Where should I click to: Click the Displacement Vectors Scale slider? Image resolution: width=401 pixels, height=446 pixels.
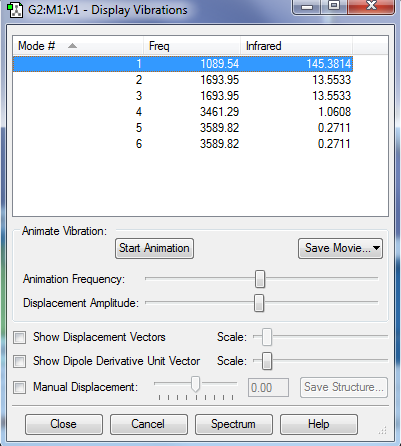point(267,337)
